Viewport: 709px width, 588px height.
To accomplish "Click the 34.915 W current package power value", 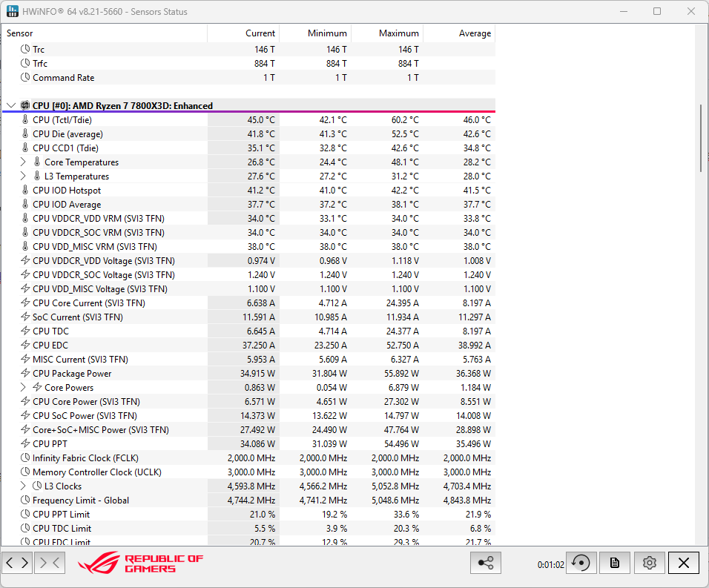I will [x=257, y=373].
